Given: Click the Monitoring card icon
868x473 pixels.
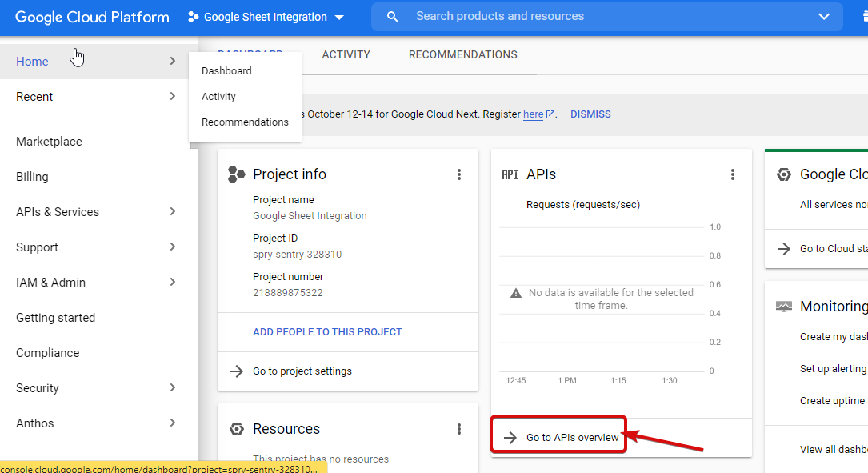Looking at the screenshot, I should click(x=783, y=307).
